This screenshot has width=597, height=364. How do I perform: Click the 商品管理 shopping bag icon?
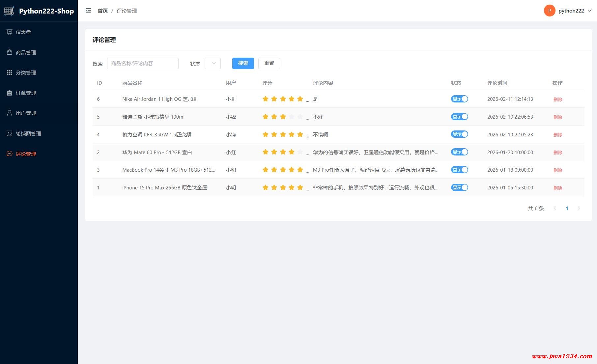tap(10, 52)
